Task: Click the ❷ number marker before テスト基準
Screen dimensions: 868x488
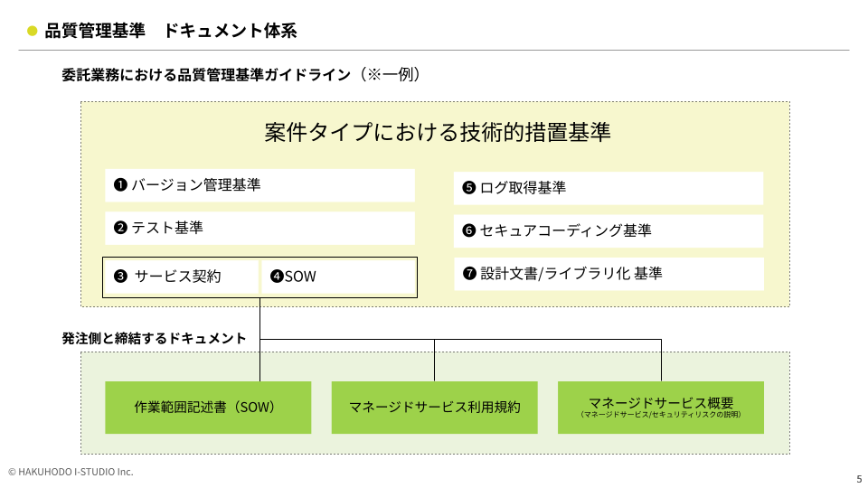Action: tap(119, 228)
